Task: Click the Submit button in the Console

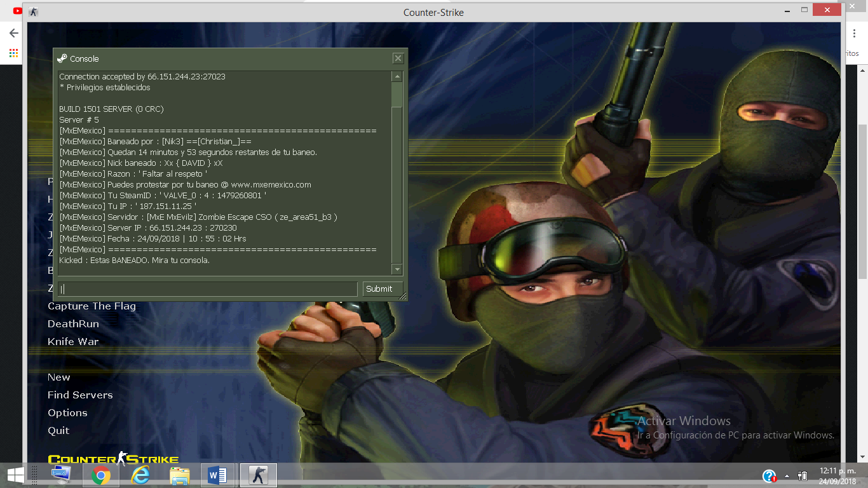Action: point(383,288)
